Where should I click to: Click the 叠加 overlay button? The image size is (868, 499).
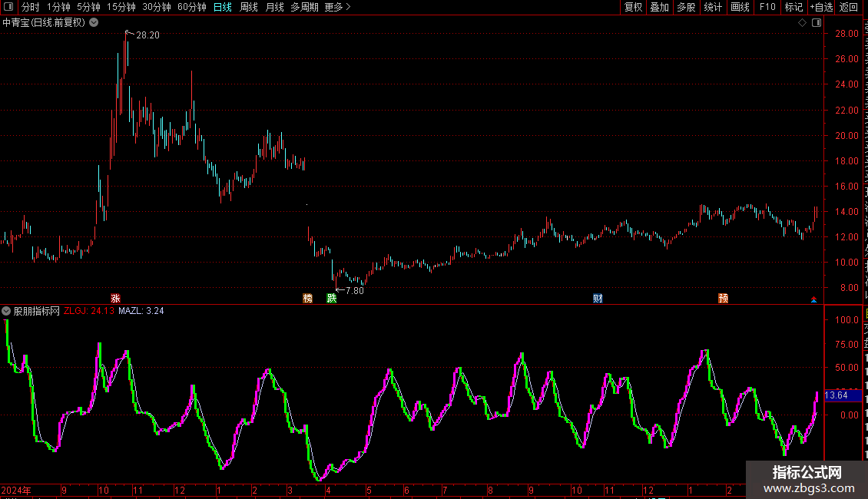[660, 7]
